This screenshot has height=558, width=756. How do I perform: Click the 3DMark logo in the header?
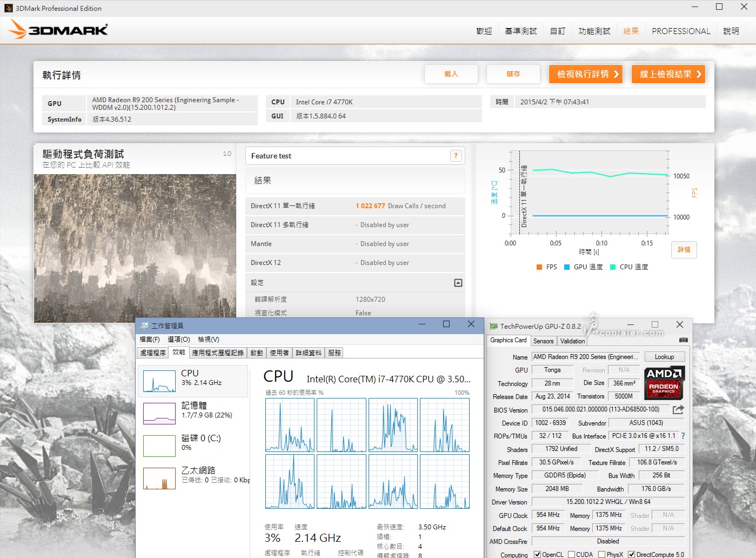pos(58,30)
